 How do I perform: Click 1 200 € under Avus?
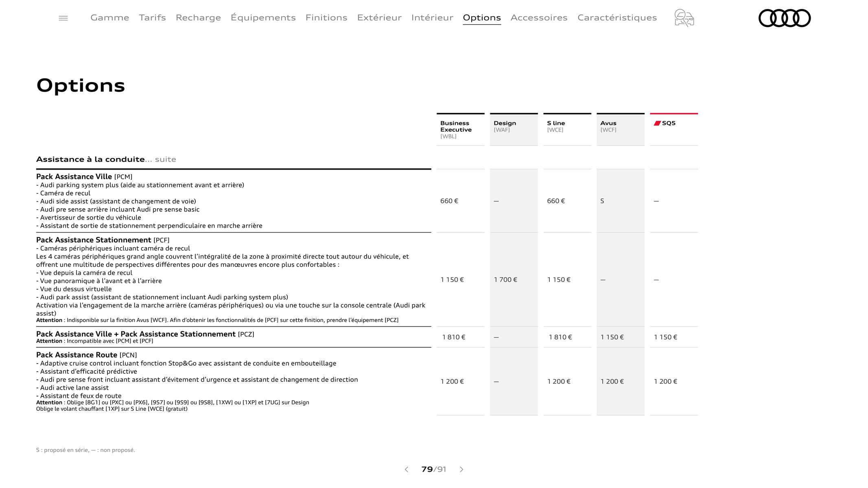pyautogui.click(x=612, y=381)
